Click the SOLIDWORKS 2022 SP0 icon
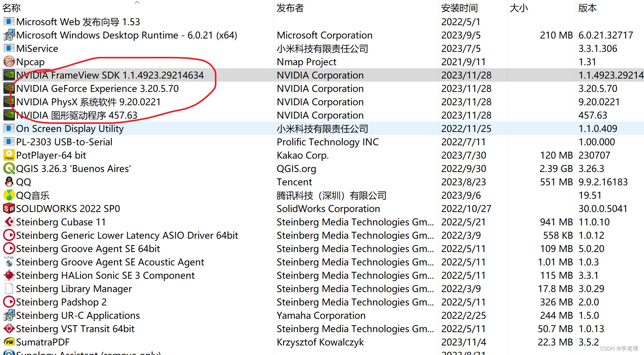This screenshot has height=355, width=644. [x=9, y=208]
